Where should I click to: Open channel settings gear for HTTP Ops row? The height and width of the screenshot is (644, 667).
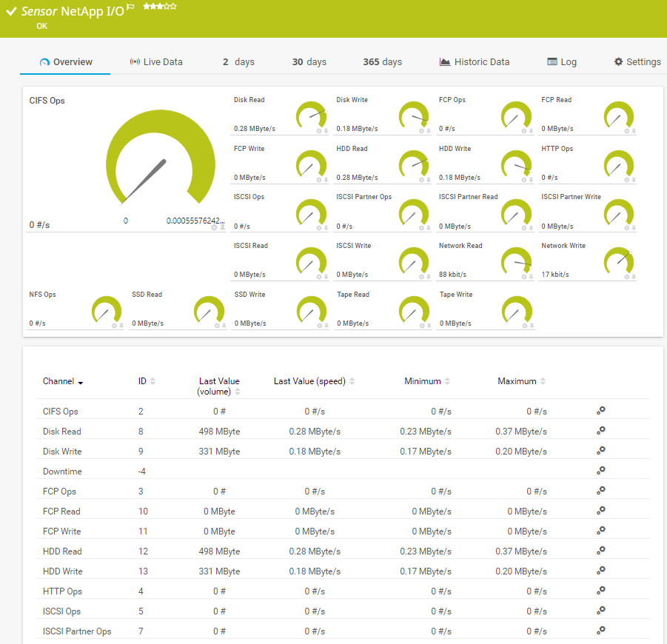(601, 591)
